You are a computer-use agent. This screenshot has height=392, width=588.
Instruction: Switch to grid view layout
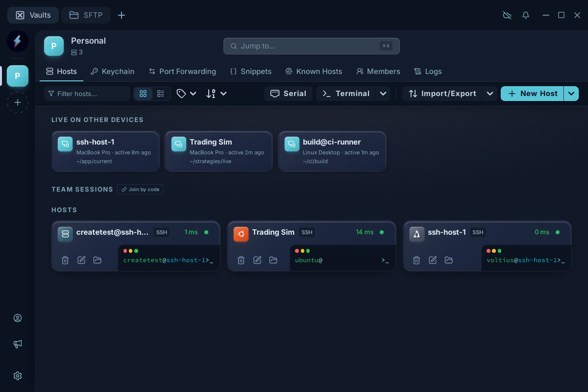(x=143, y=94)
